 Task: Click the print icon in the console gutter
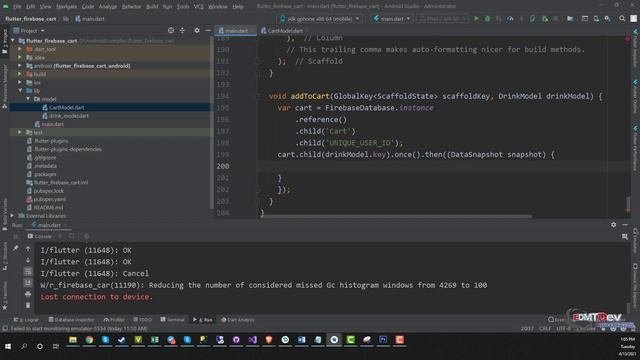(x=28, y=294)
